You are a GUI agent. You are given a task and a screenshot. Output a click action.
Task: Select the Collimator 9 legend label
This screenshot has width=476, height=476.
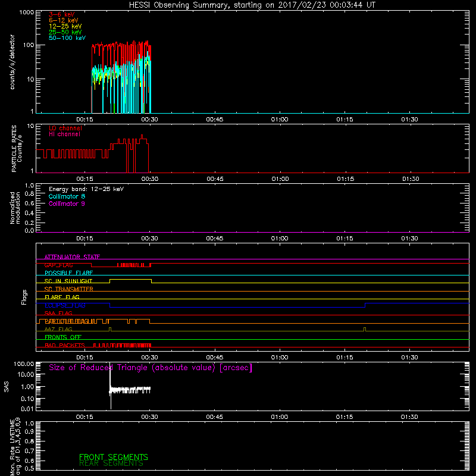[x=67, y=203]
